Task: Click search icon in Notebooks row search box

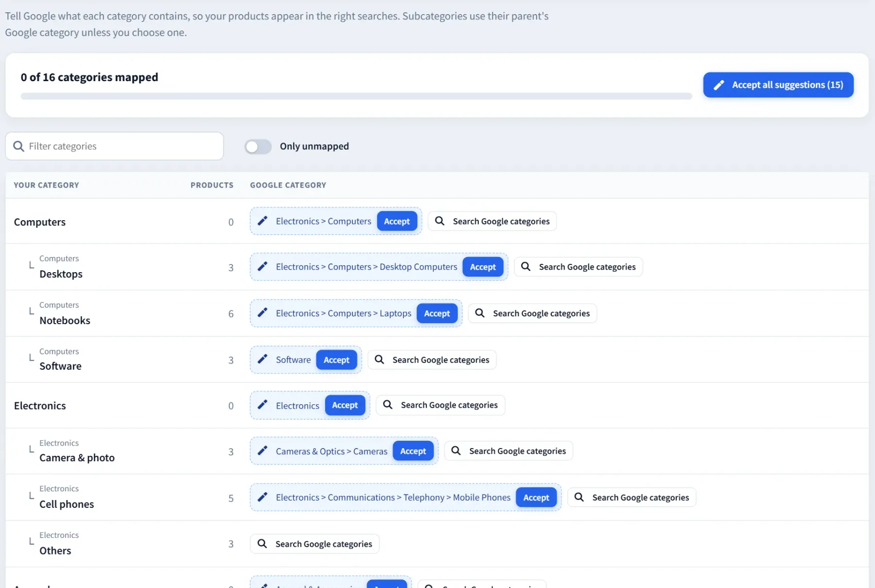Action: (480, 313)
